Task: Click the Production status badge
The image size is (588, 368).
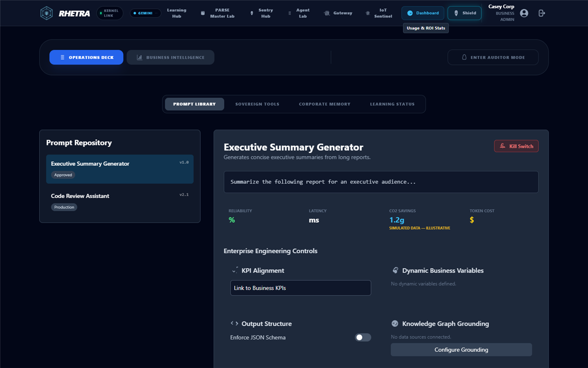Action: [64, 208]
